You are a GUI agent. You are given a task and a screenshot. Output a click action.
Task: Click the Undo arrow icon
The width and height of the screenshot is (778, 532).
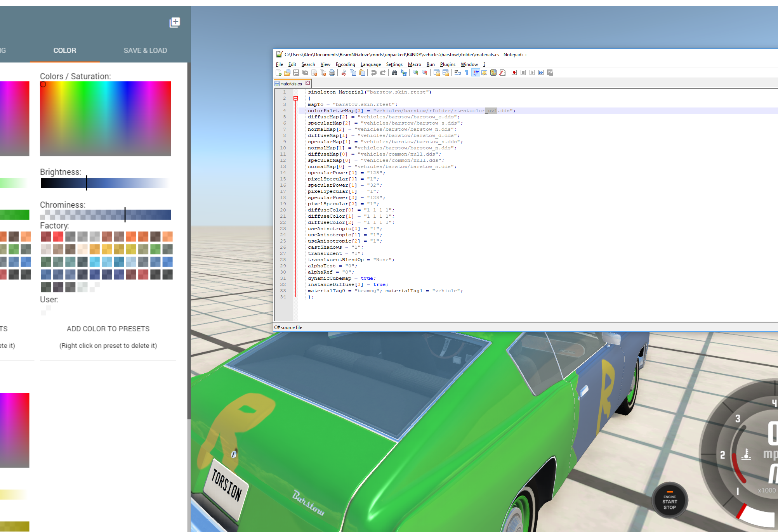[373, 73]
